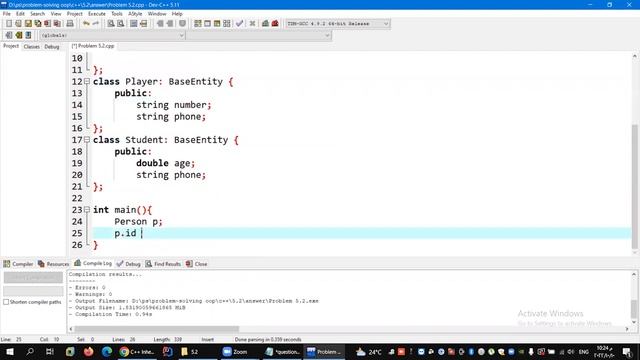Open the bottom panel Debug tab
This screenshot has width=640, height=360.
[x=129, y=264]
